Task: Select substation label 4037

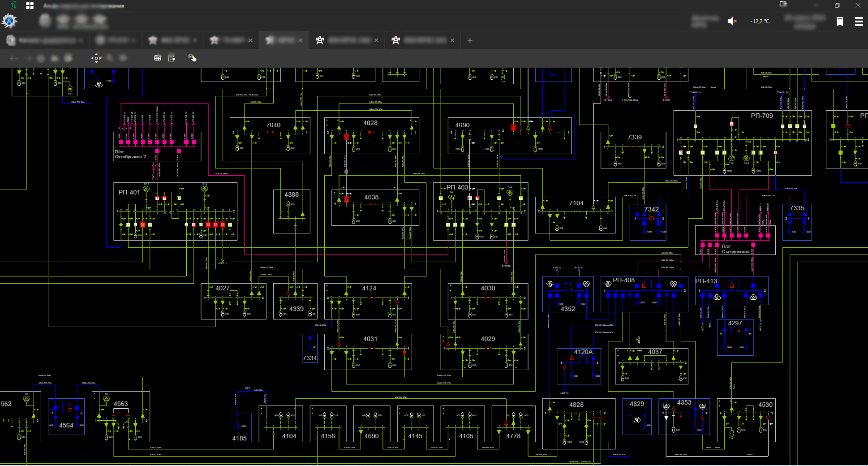Action: pos(655,352)
